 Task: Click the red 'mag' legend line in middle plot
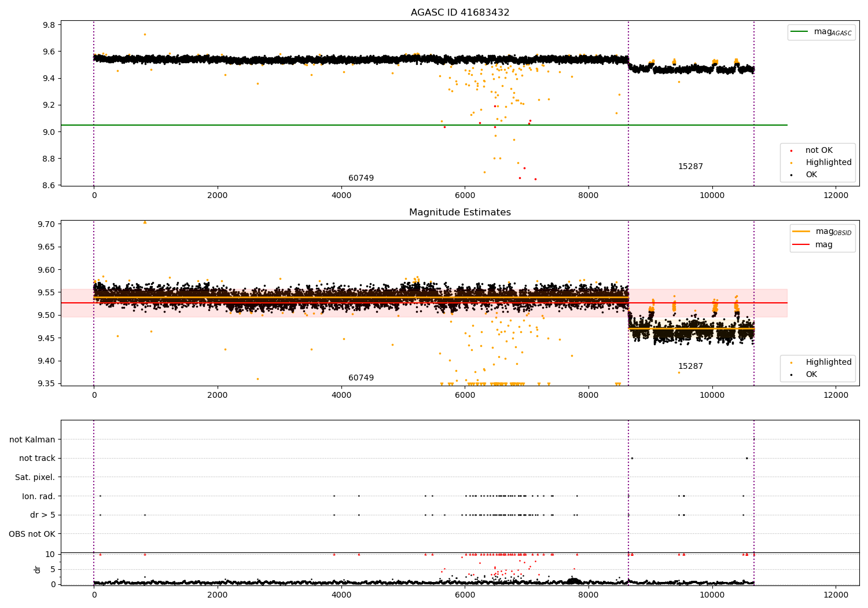coord(801,244)
